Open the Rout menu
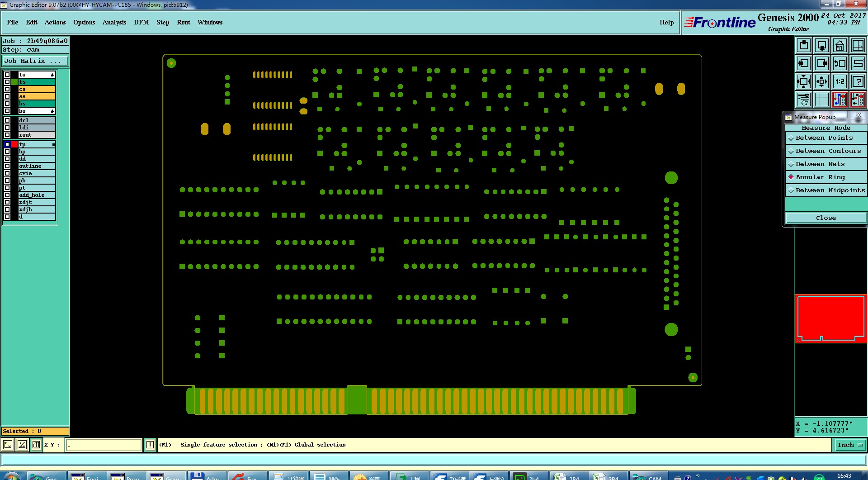Screen dimensions: 868x480 click(184, 22)
